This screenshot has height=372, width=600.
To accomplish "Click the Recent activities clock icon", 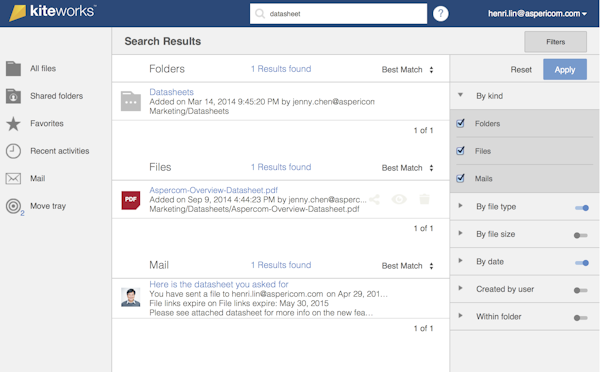I will pyautogui.click(x=13, y=151).
